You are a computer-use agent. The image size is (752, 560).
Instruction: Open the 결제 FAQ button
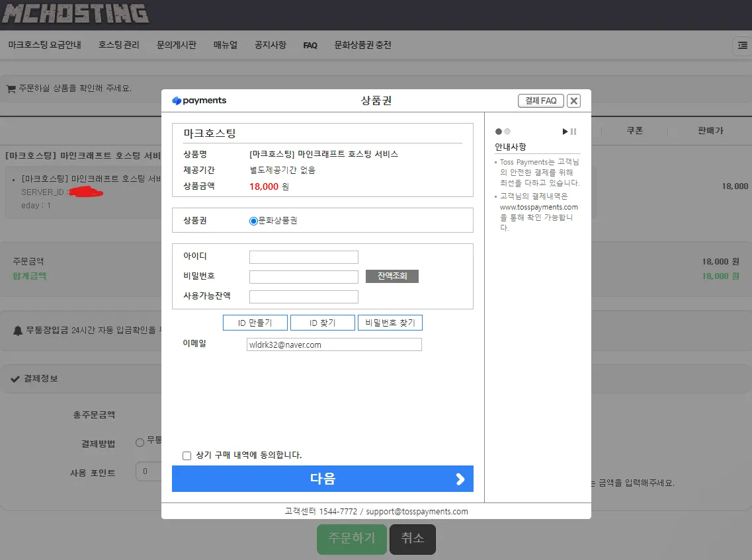[x=540, y=100]
